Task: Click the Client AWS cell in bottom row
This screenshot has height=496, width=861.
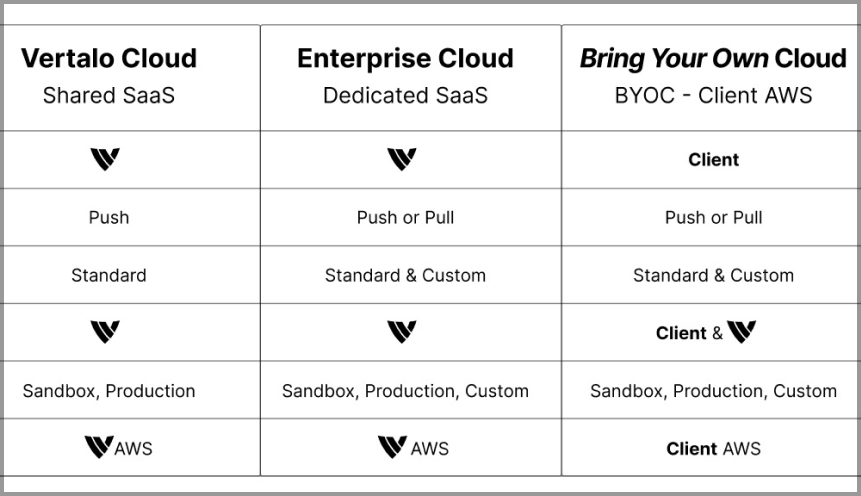Action: [x=713, y=449]
